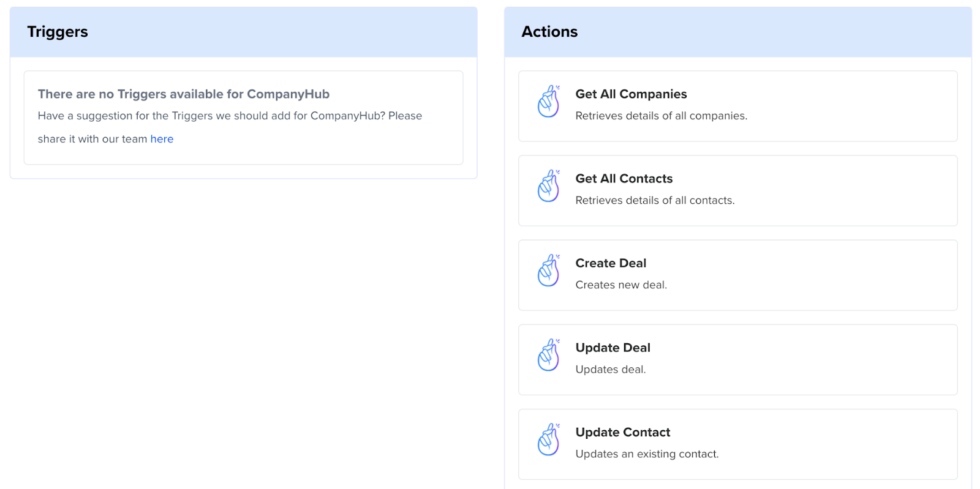
Task: Click the Create Deal action icon
Action: pos(548,271)
